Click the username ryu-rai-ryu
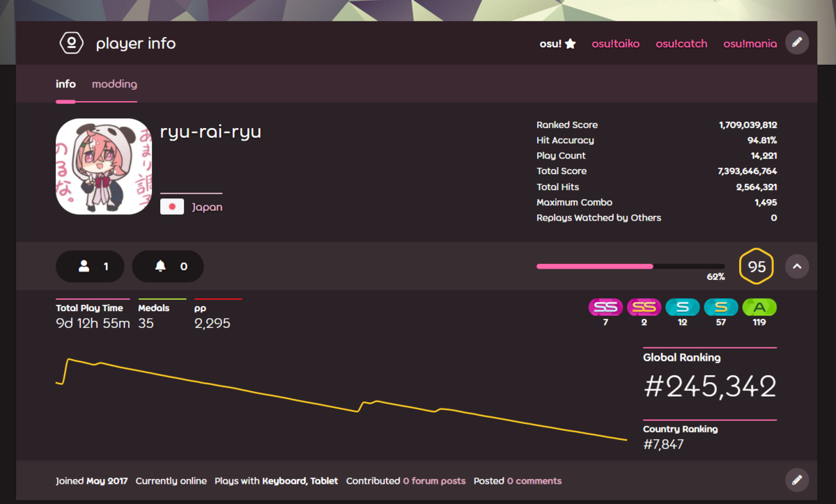The width and height of the screenshot is (836, 504). 210,132
